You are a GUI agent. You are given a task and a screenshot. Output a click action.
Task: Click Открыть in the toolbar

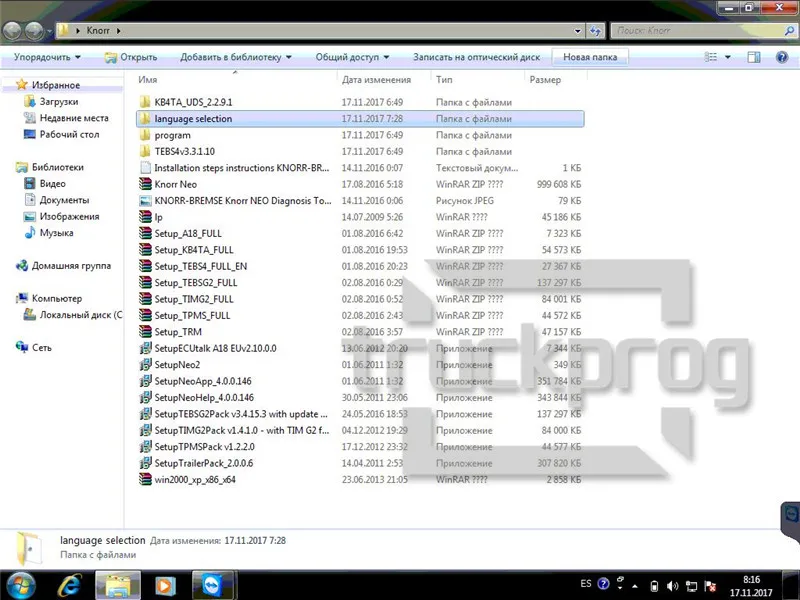(131, 57)
